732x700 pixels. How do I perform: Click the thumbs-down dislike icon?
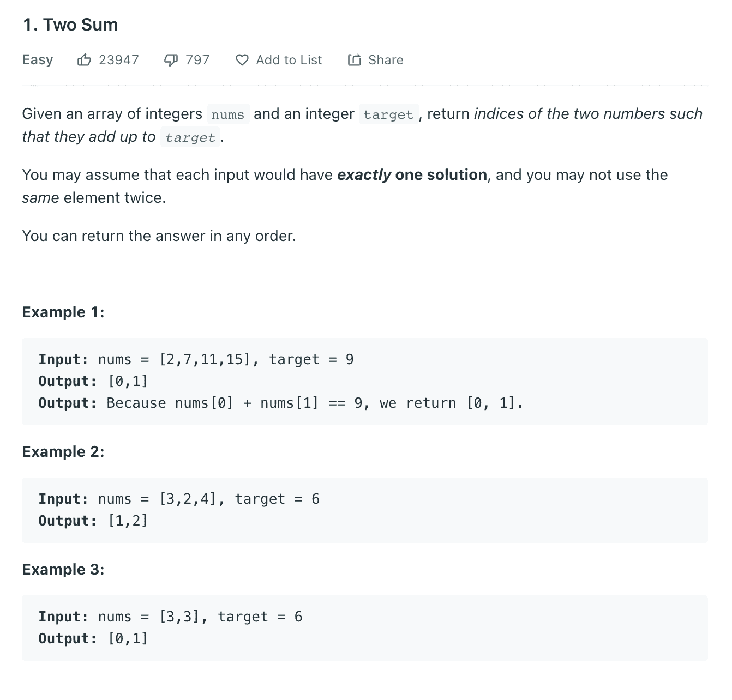pos(171,60)
